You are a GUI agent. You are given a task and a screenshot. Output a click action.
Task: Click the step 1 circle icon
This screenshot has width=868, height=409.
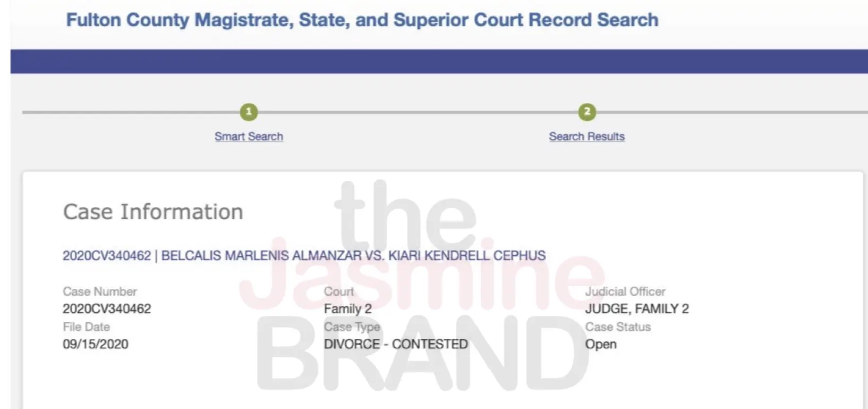pyautogui.click(x=249, y=112)
